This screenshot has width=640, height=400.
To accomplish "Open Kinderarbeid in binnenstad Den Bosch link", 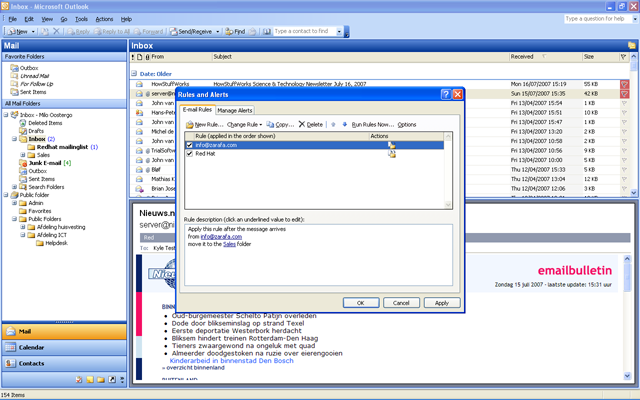I will [x=231, y=361].
